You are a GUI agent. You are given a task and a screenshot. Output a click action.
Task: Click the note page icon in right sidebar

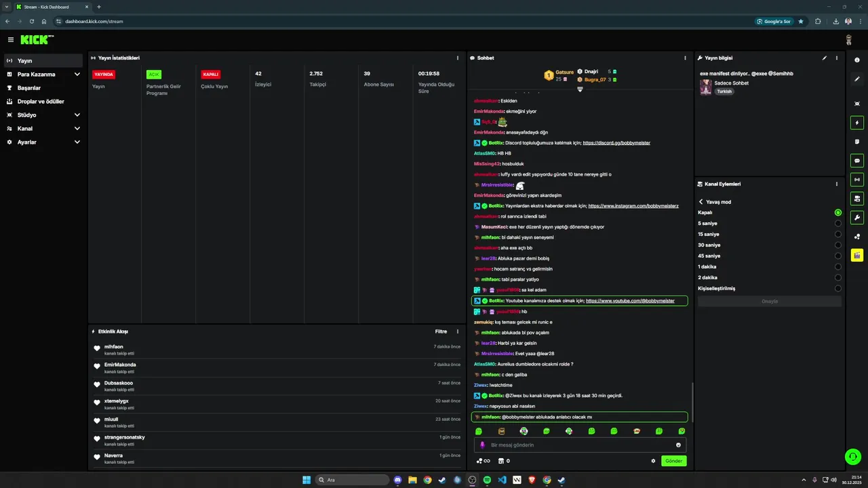(x=857, y=142)
